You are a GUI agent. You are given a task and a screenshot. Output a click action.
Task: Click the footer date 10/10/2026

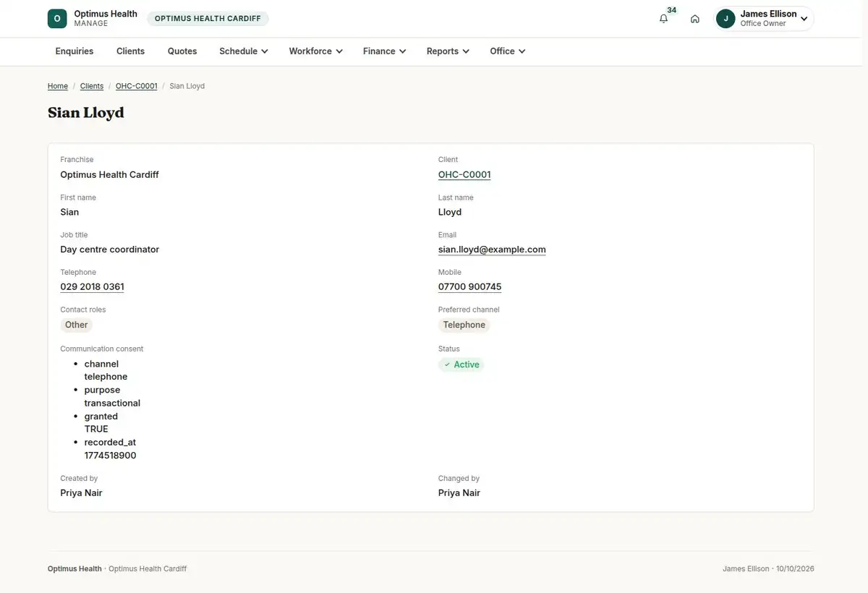point(795,569)
